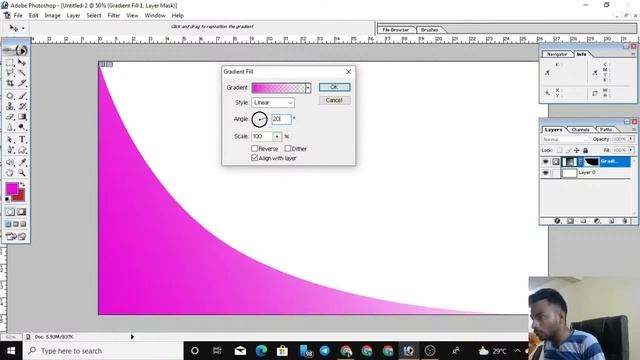This screenshot has height=360, width=640.
Task: Select the Rectangular Marquee tool
Action: click(x=10, y=62)
